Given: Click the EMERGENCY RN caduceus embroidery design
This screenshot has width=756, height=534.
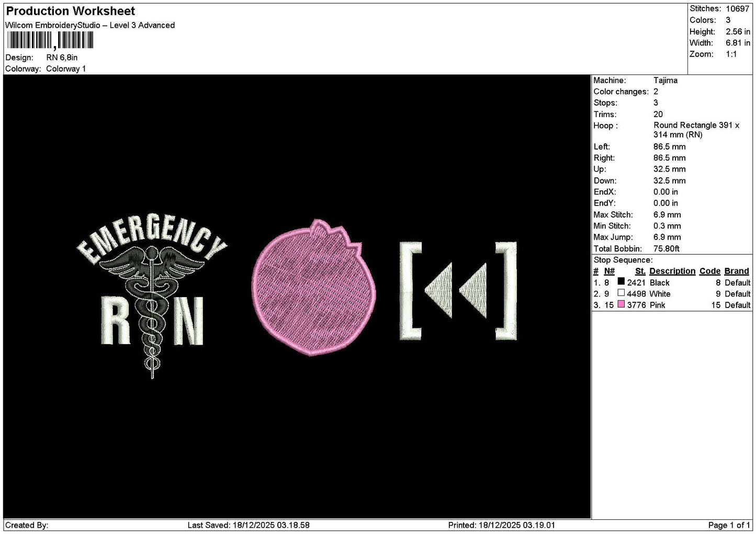Looking at the screenshot, I should (152, 294).
